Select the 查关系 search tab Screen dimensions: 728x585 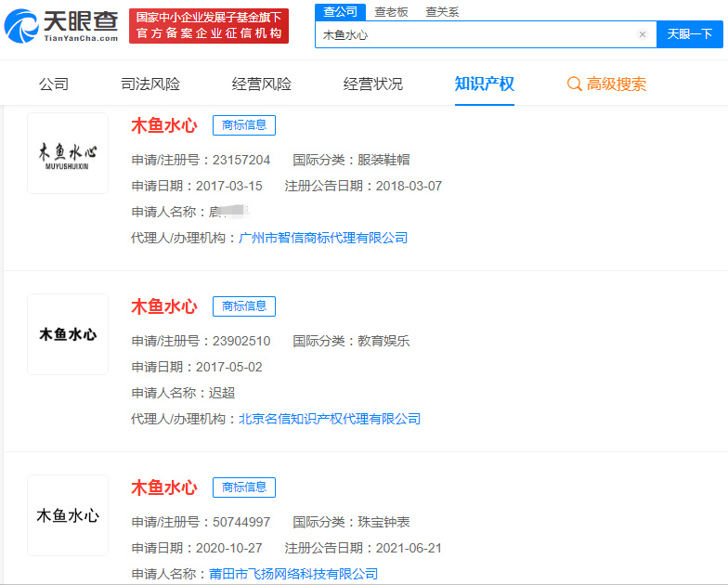[x=442, y=12]
